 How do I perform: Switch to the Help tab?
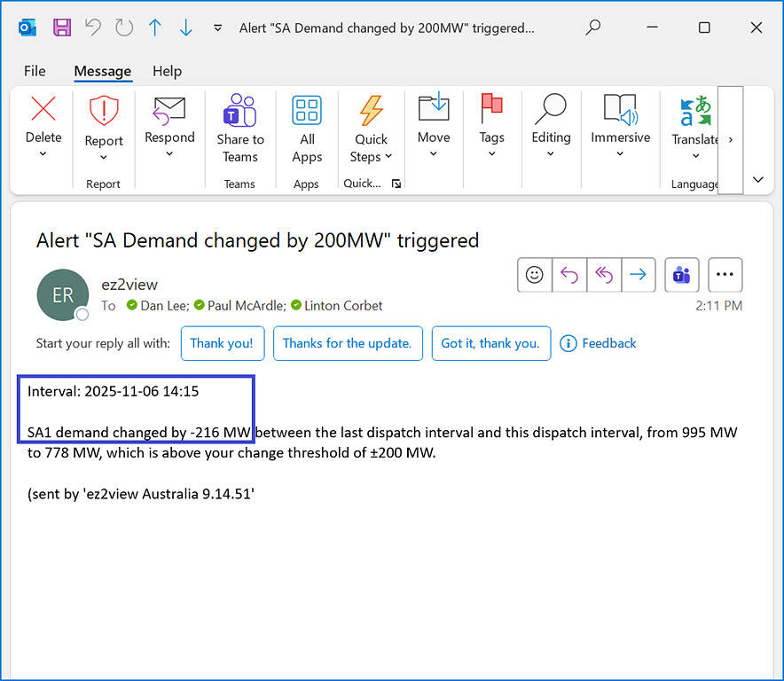click(x=167, y=71)
